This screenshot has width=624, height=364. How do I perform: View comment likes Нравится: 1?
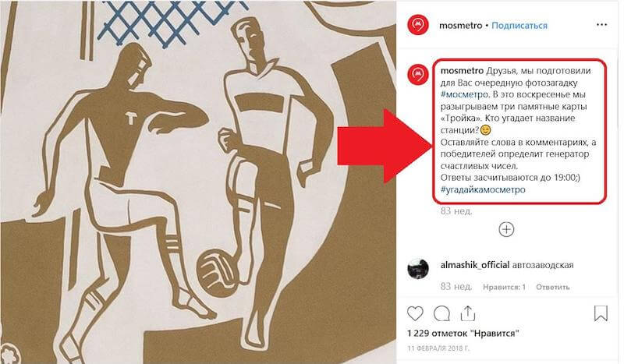pyautogui.click(x=504, y=287)
